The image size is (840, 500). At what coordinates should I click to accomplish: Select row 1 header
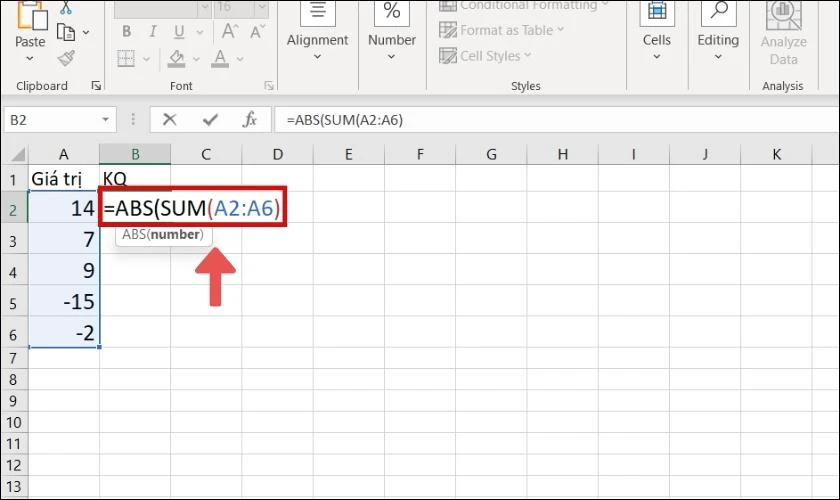coord(13,178)
